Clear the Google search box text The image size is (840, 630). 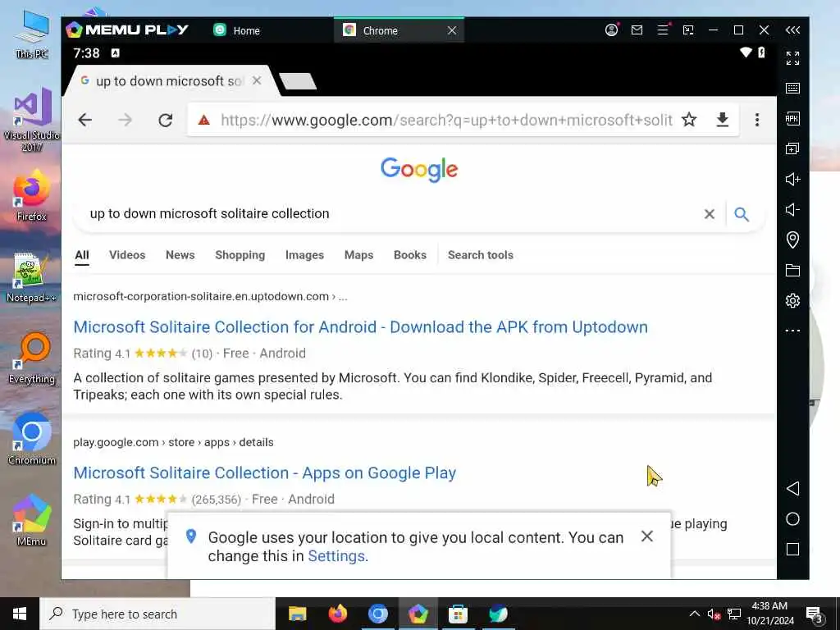coord(710,214)
